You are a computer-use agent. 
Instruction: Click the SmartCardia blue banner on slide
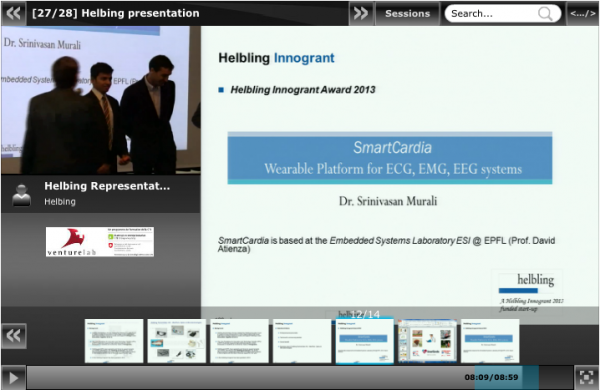390,158
